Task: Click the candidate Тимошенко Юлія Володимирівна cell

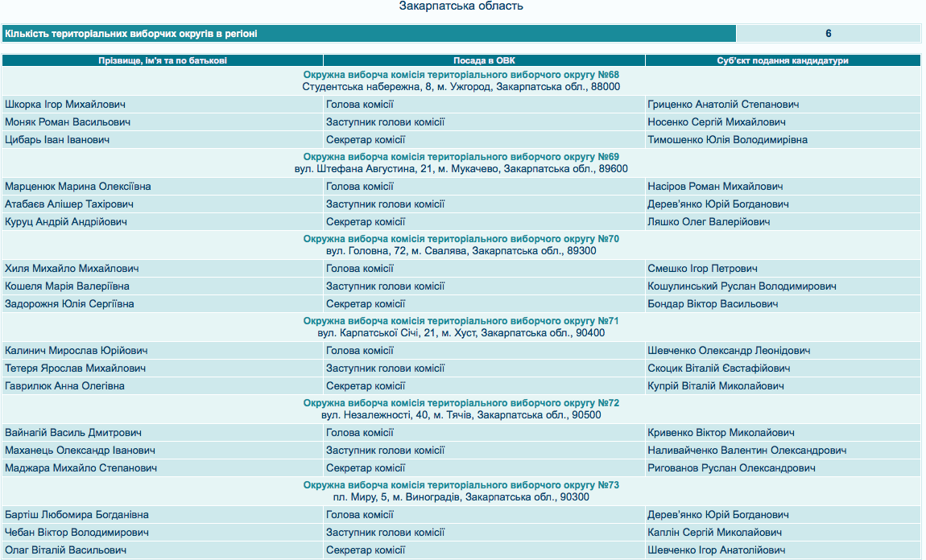Action: [727, 140]
